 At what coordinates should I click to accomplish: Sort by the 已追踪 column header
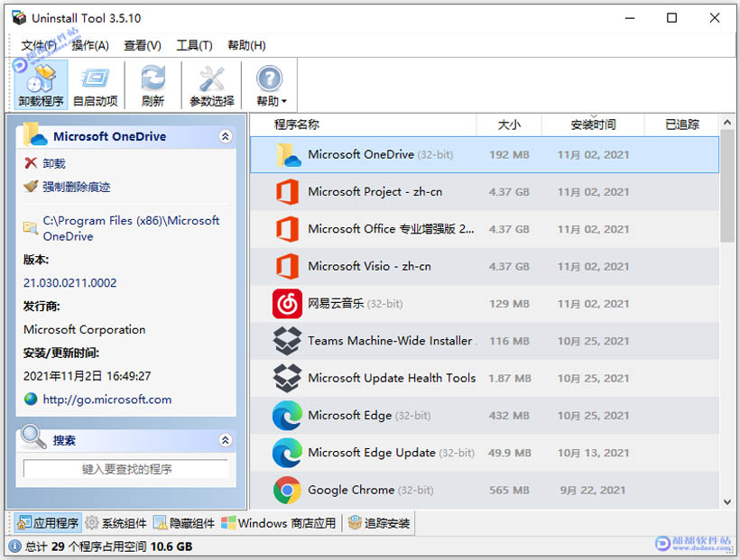tap(682, 124)
